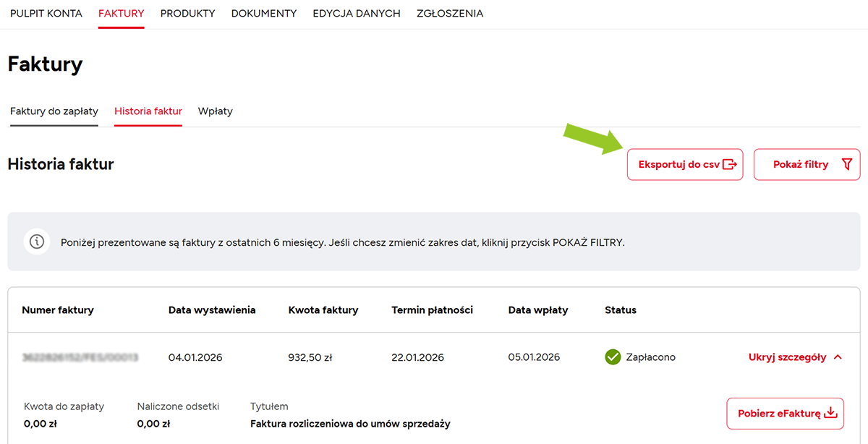Image resolution: width=868 pixels, height=444 pixels.
Task: Click the info icon in the notice banner
Action: click(36, 242)
